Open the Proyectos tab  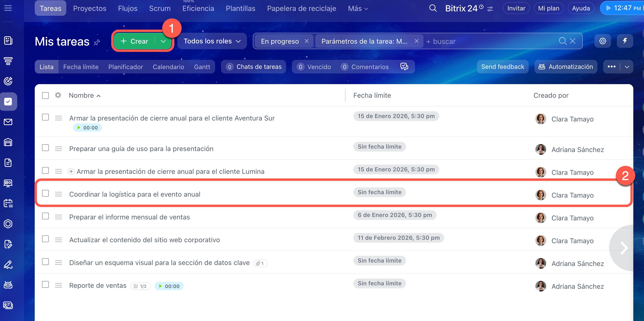point(90,8)
